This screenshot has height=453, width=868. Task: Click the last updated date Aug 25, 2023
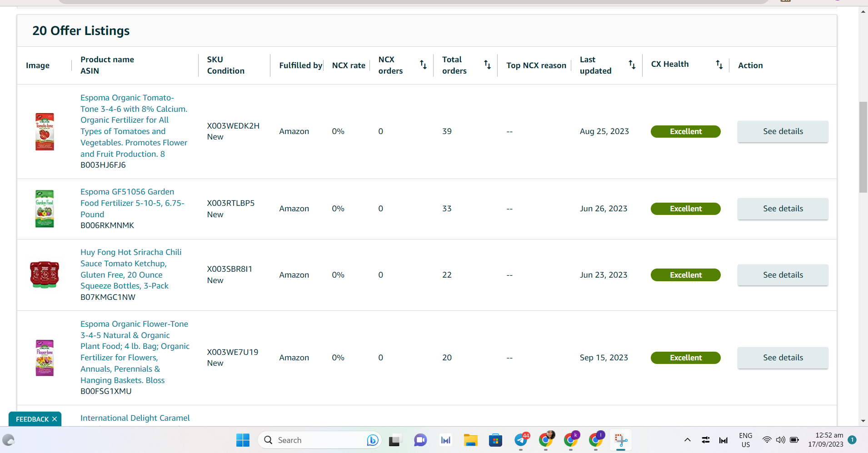pyautogui.click(x=604, y=131)
